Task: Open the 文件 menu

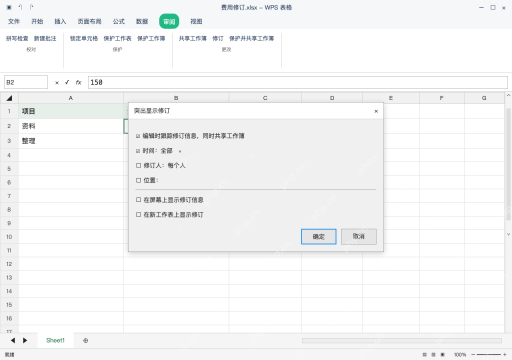Action: (x=14, y=21)
